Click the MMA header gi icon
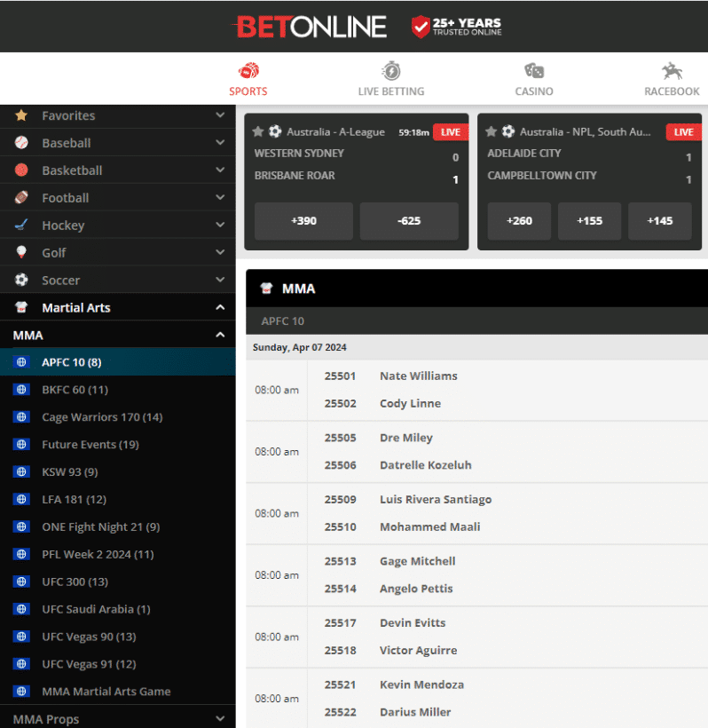 [x=266, y=289]
